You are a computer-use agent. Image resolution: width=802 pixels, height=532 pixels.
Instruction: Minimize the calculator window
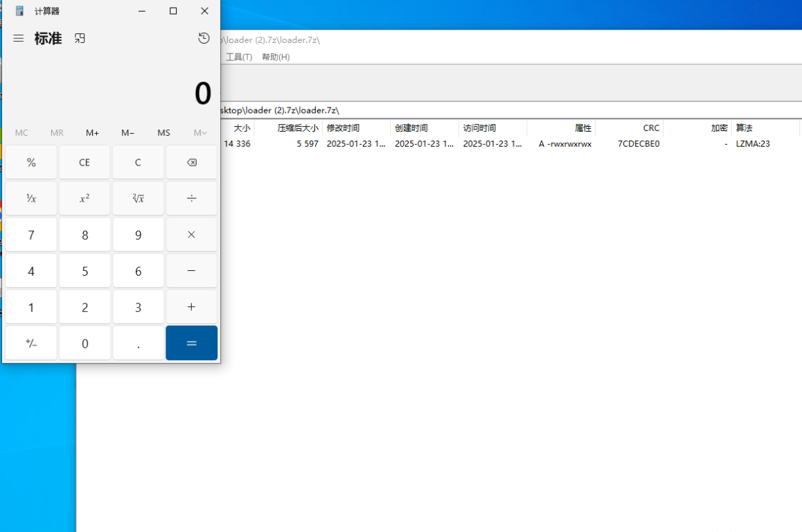[x=142, y=11]
